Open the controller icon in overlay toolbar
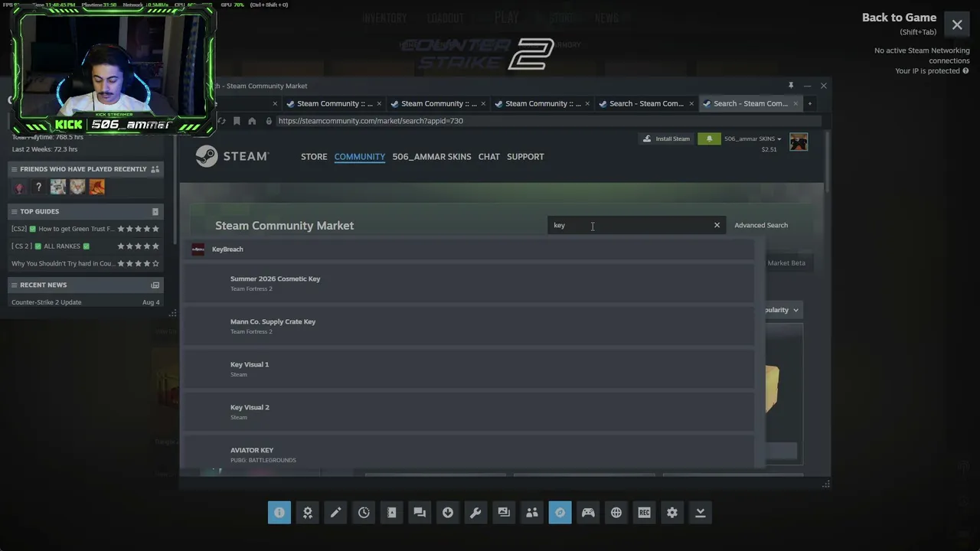Viewport: 980px width, 551px height. (588, 513)
